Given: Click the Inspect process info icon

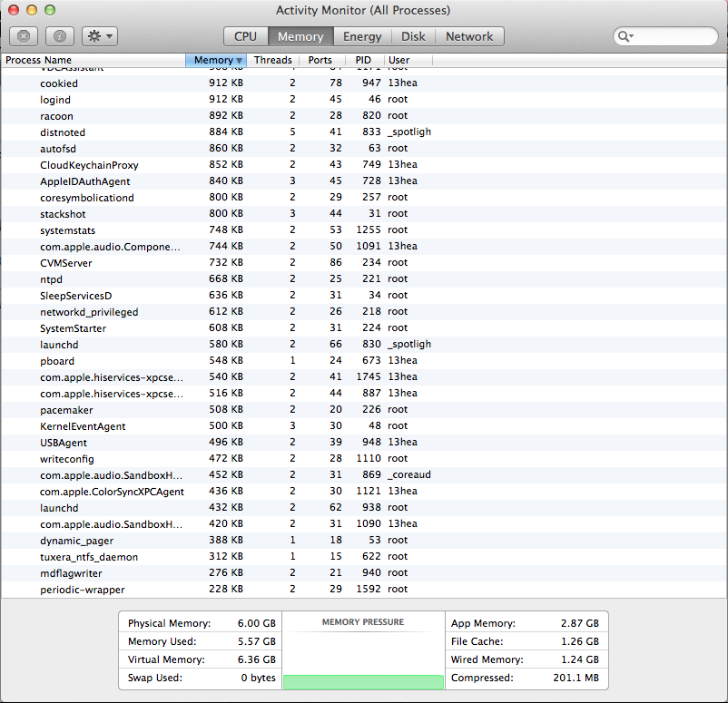Looking at the screenshot, I should tap(60, 36).
